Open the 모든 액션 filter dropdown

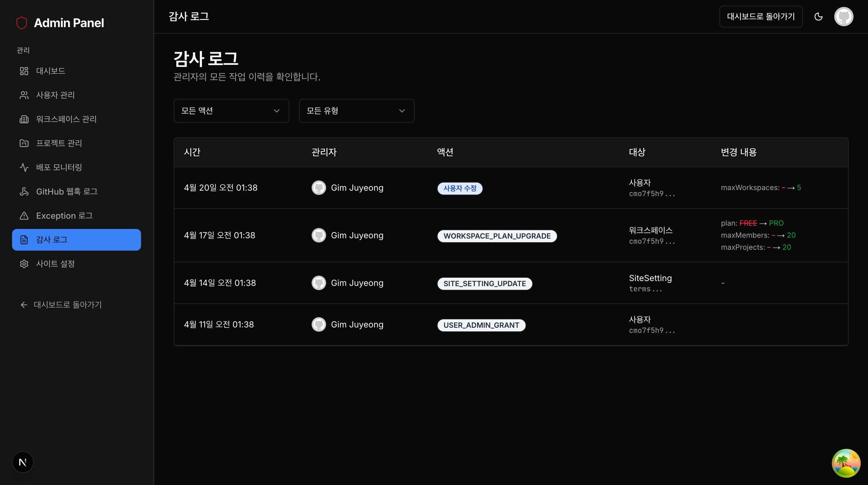(x=231, y=111)
